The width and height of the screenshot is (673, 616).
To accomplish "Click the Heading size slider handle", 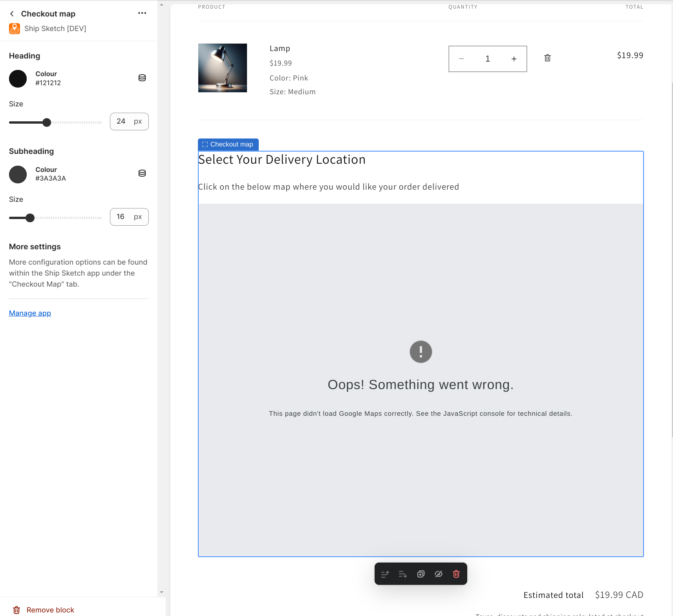I will point(47,122).
